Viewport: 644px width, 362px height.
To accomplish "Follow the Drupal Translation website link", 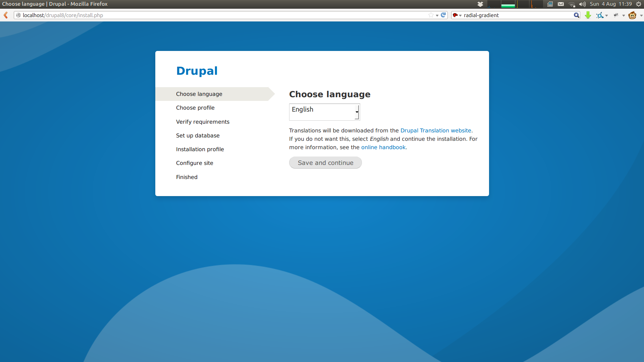I will 436,130.
